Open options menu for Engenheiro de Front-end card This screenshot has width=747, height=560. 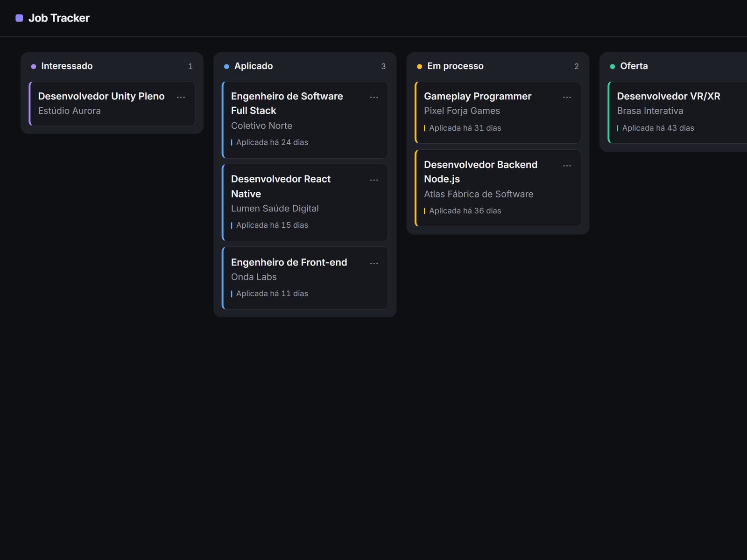tap(374, 263)
